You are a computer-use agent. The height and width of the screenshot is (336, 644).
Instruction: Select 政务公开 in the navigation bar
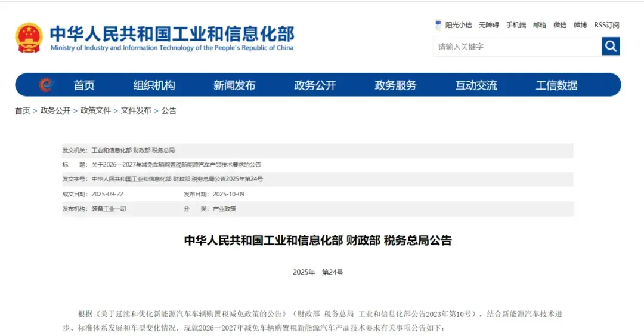pos(315,85)
